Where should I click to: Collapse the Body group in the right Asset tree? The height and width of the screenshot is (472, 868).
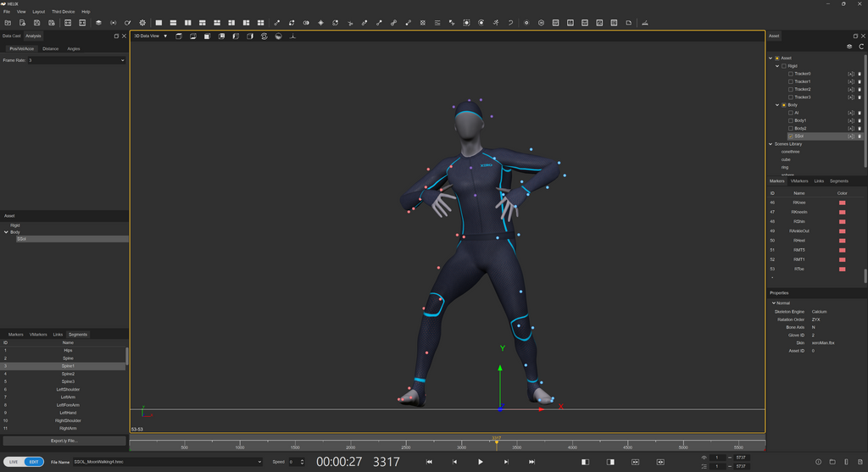pos(777,104)
